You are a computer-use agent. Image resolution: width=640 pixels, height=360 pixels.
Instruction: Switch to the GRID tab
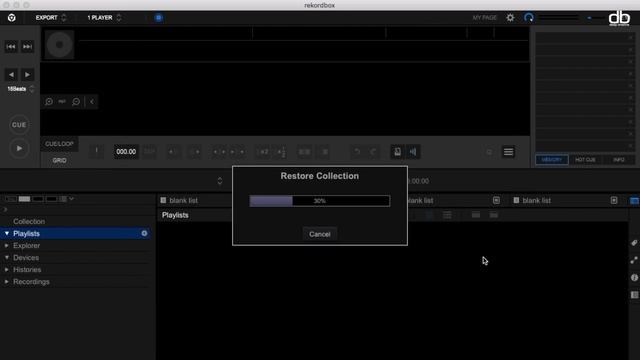pos(59,160)
